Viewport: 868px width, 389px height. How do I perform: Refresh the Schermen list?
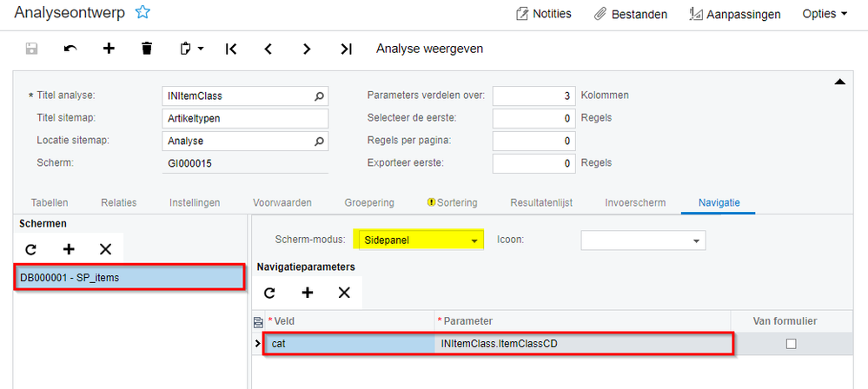30,249
